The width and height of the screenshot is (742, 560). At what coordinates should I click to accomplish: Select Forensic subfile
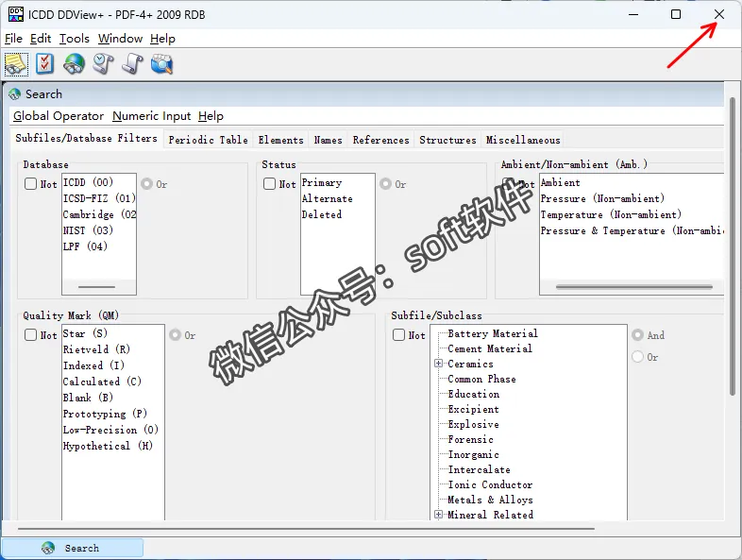[x=470, y=439]
